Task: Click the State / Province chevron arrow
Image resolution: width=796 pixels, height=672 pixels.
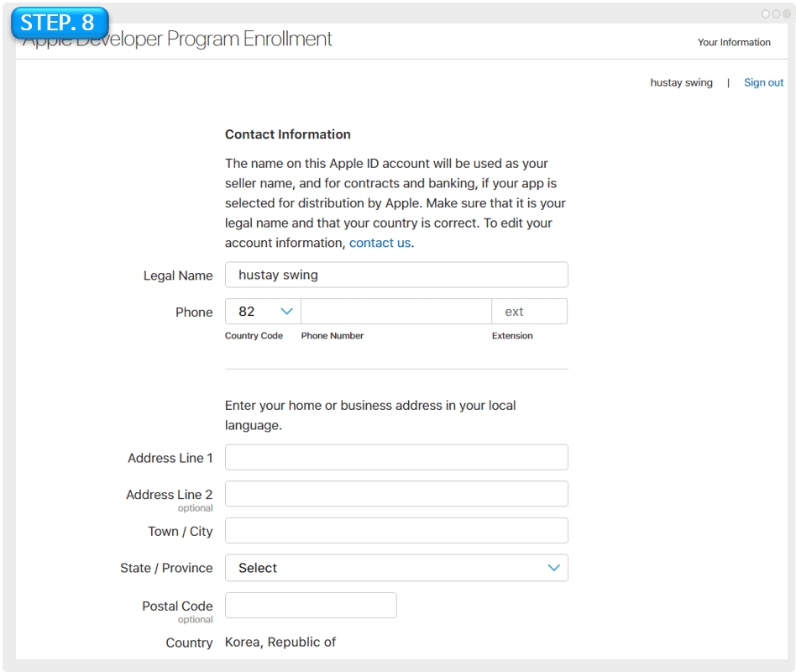Action: click(553, 568)
